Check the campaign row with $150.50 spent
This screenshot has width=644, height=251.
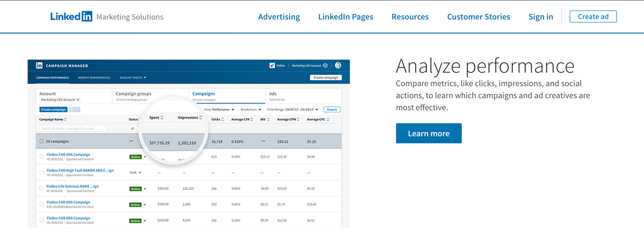tap(41, 204)
